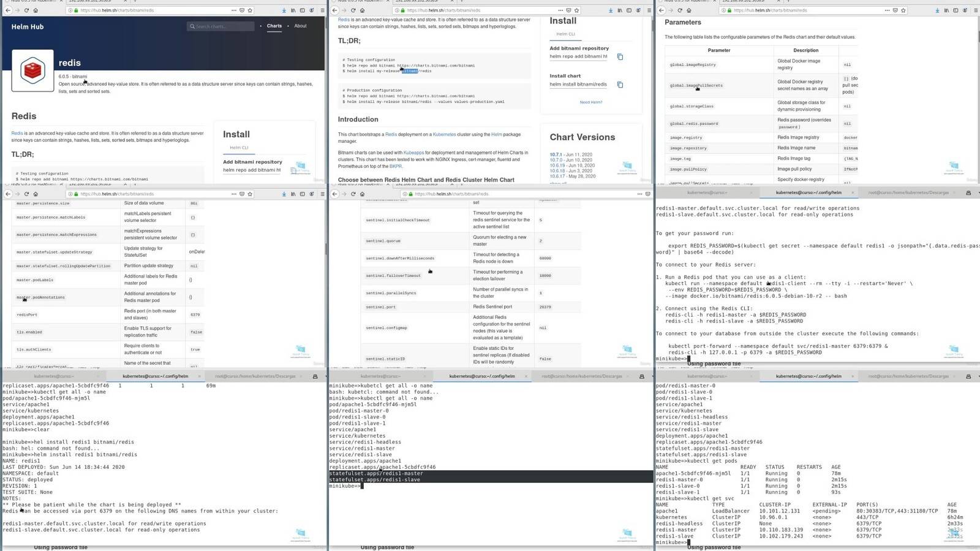Select Helm CLI tab in the TL;DR browser window
980x551 pixels.
565,34
